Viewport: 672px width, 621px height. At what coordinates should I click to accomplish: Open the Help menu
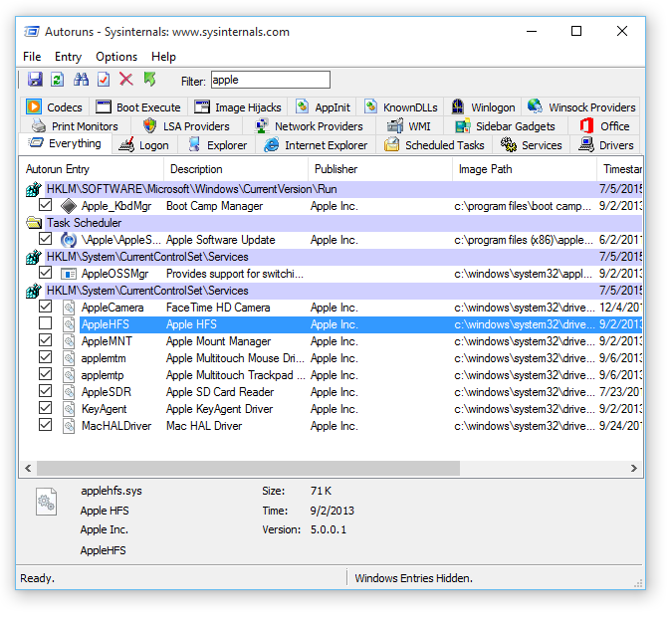click(163, 57)
